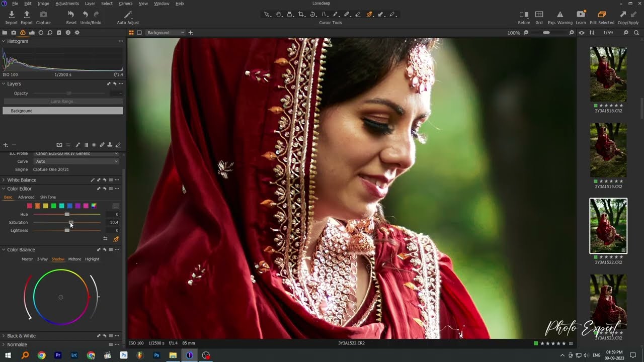Click the Luma Range button
The image size is (644, 362).
tap(63, 102)
